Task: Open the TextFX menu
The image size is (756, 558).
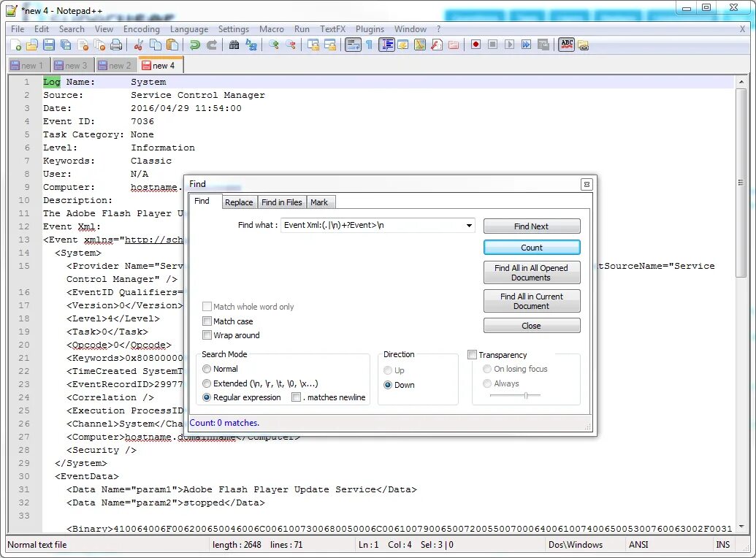Action: (332, 29)
